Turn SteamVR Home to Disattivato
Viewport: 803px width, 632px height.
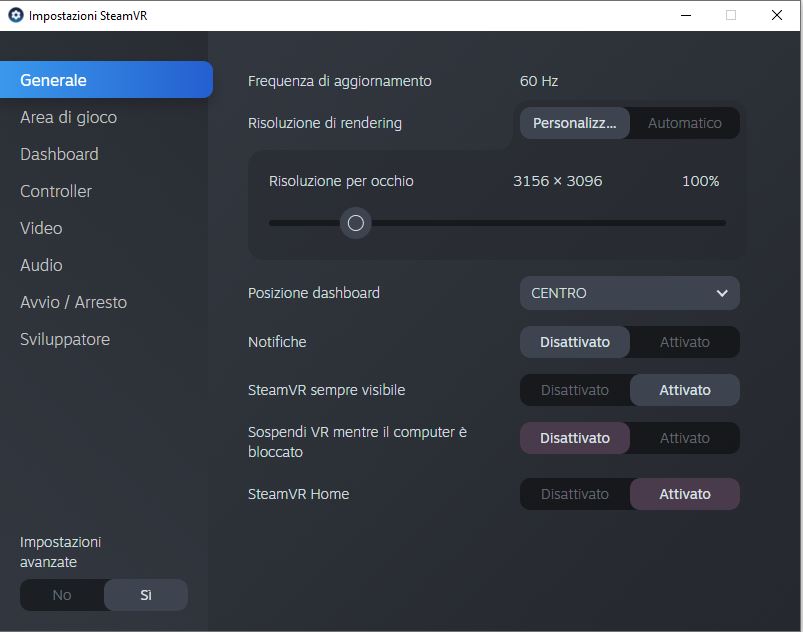click(575, 494)
